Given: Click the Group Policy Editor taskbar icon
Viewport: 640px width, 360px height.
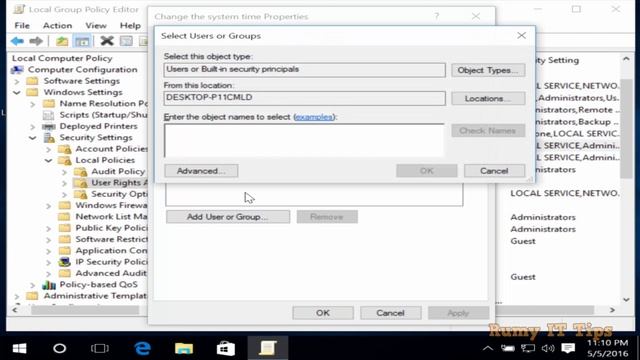Looking at the screenshot, I should tap(267, 348).
